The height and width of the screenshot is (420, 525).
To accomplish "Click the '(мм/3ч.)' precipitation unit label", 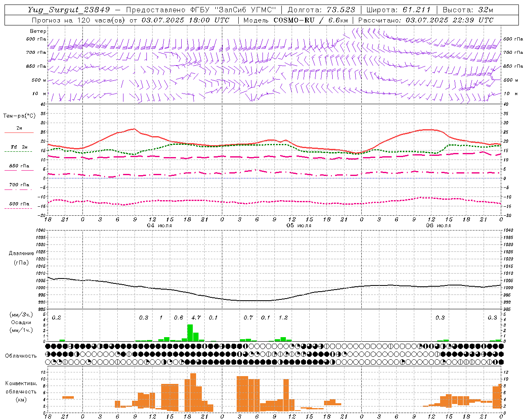I will click(21, 315).
